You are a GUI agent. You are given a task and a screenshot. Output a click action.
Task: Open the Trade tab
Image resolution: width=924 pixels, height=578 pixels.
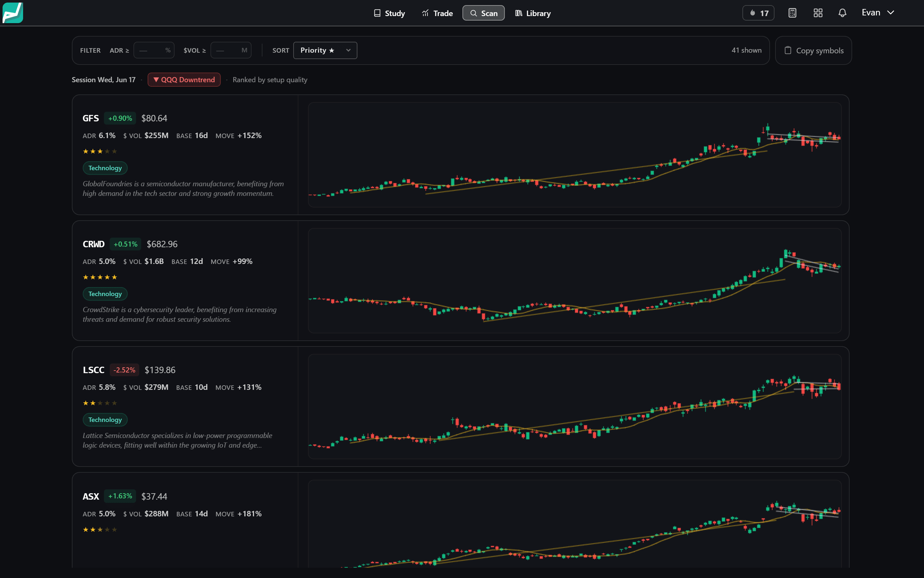coord(437,13)
